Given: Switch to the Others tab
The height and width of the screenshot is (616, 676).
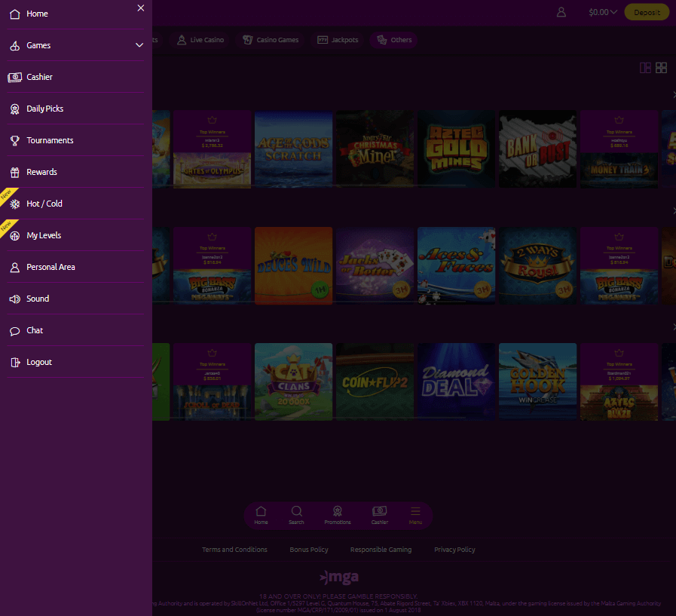Looking at the screenshot, I should coord(394,40).
